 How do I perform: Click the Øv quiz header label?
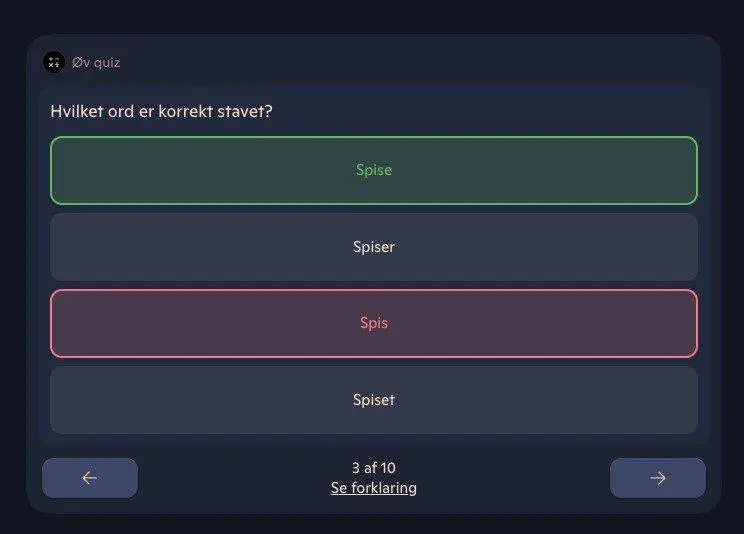[x=96, y=62]
